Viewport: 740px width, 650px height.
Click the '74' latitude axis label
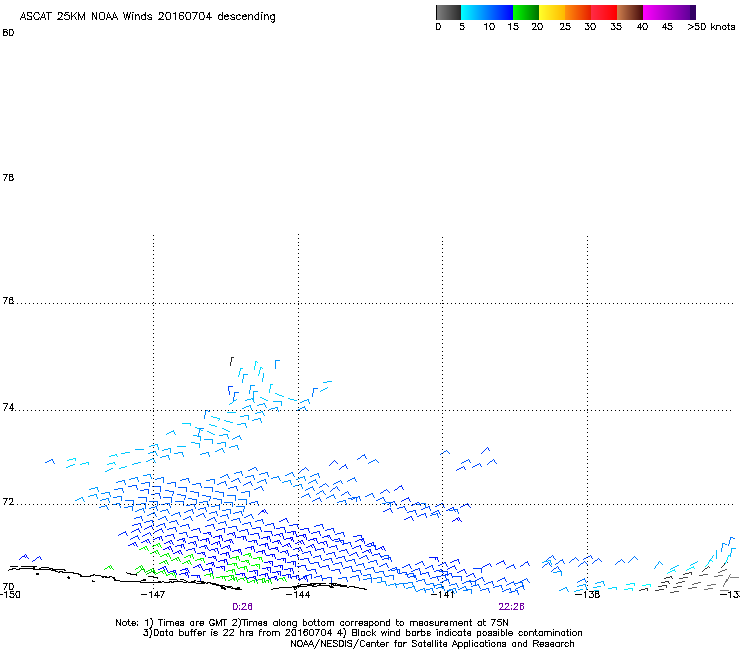tap(8, 407)
